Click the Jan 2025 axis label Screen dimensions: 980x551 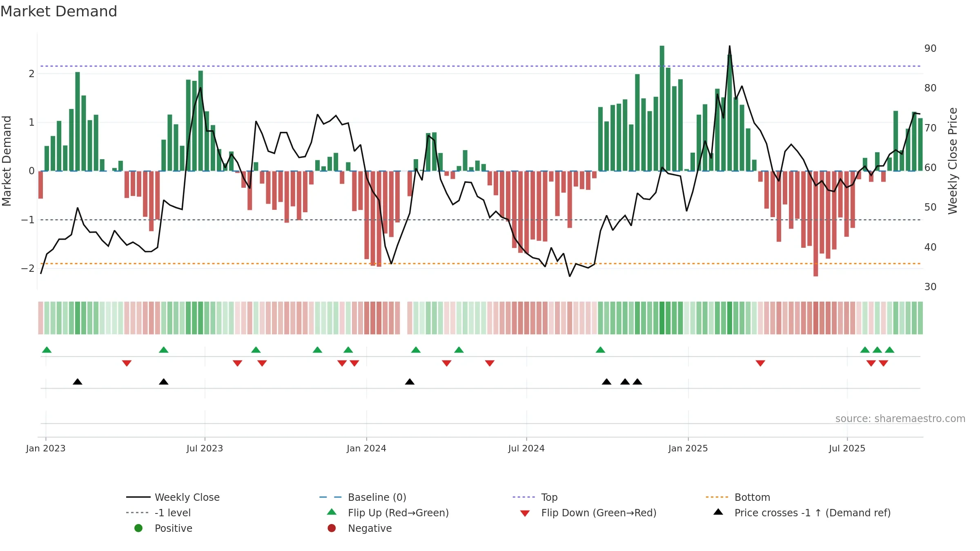pyautogui.click(x=688, y=448)
